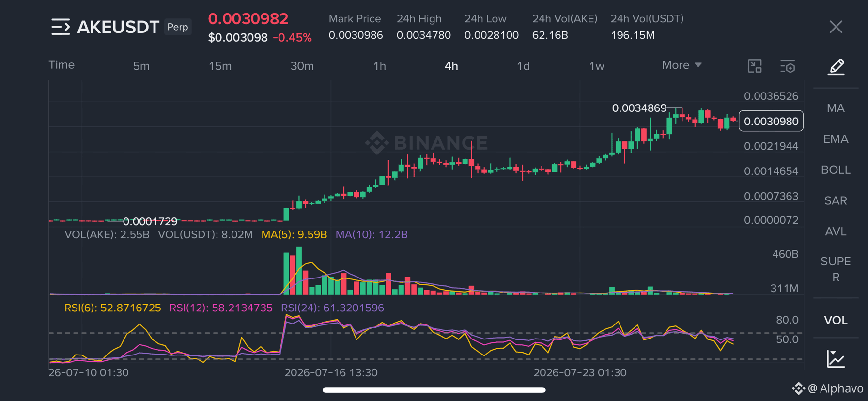
Task: Tap the -0.45% change value
Action: click(292, 38)
